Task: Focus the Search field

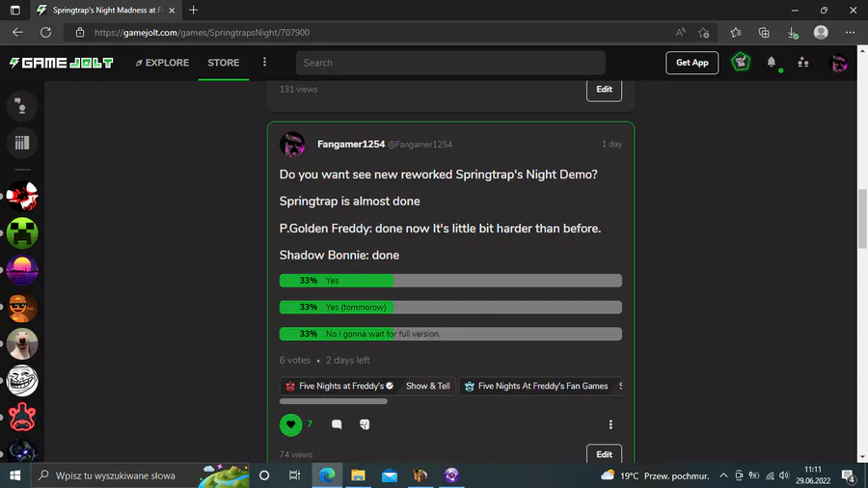Action: pyautogui.click(x=450, y=63)
